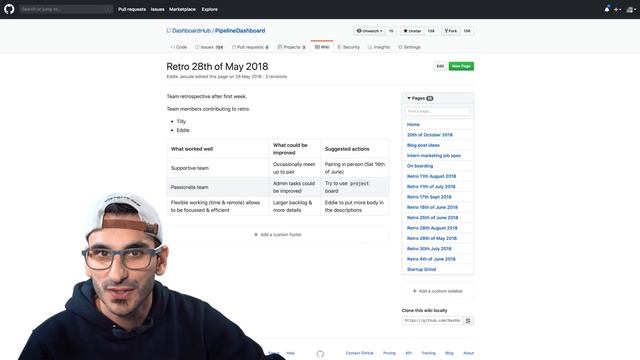Viewport: 640px width, 360px height.
Task: Open the Retro 11th of July 2018 page
Action: pos(431,187)
